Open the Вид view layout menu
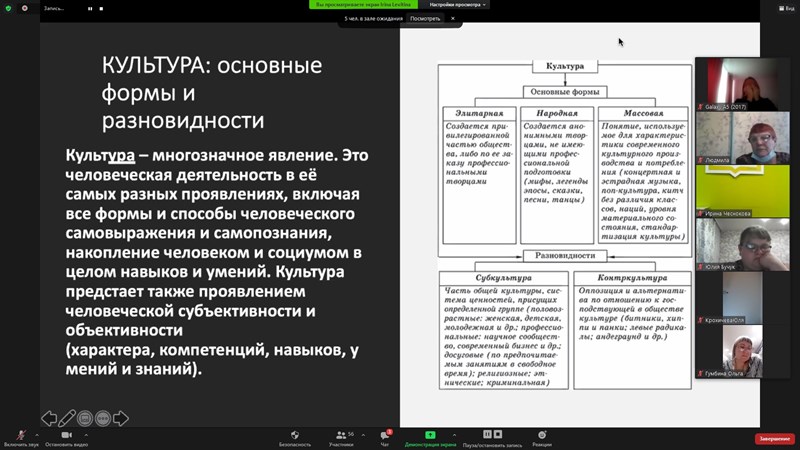The height and width of the screenshot is (450, 800). point(787,8)
